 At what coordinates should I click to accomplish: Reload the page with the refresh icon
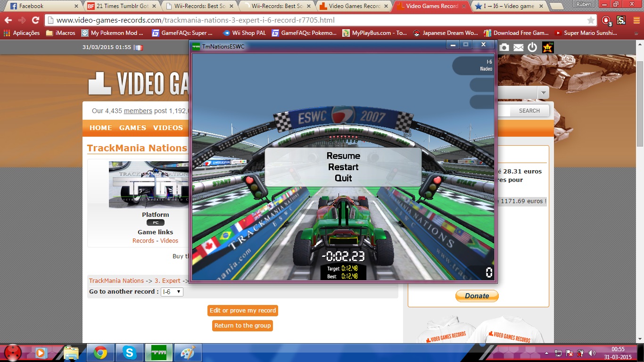(x=35, y=20)
